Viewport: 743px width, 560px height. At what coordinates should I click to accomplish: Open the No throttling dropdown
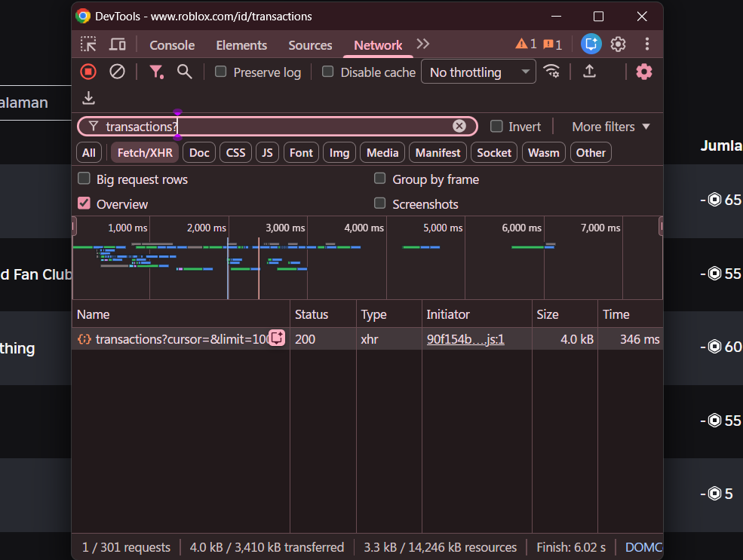click(x=478, y=72)
